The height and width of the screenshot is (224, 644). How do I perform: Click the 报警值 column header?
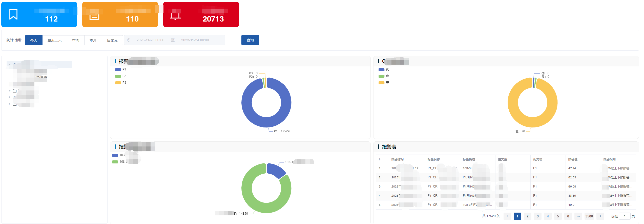pyautogui.click(x=573, y=159)
